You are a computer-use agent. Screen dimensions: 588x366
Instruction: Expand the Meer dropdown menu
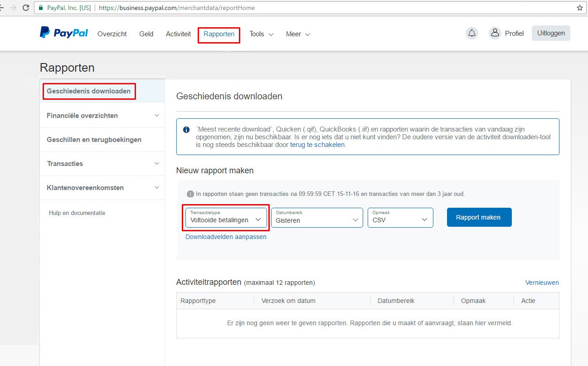point(298,34)
